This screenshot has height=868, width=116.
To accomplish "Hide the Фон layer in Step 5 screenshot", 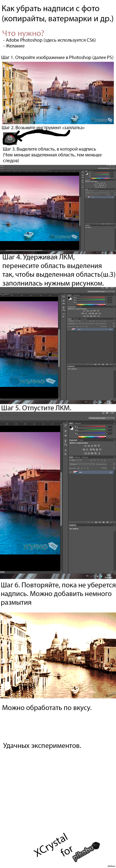I will coord(70,472).
